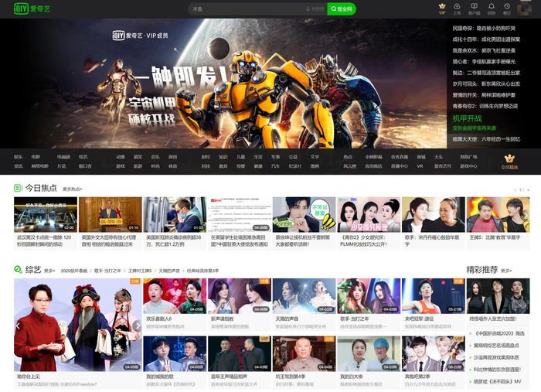Open the 游戏 category in the nav bar
Image resolution: width=541 pixels, height=392 pixels.
(x=121, y=166)
